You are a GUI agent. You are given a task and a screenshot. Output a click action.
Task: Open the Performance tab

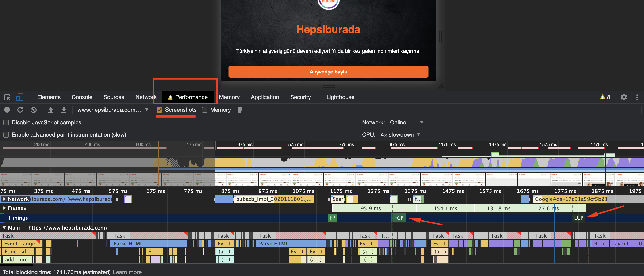(188, 97)
